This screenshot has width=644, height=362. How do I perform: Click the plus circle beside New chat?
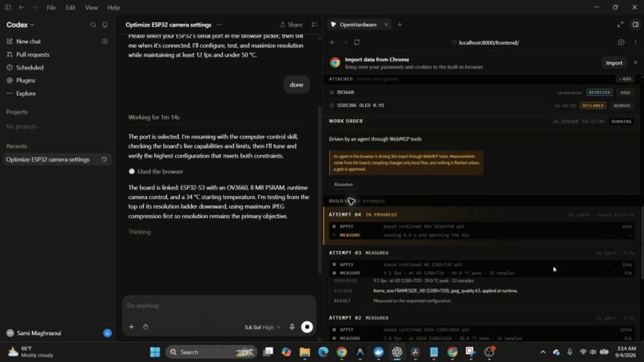point(105,42)
